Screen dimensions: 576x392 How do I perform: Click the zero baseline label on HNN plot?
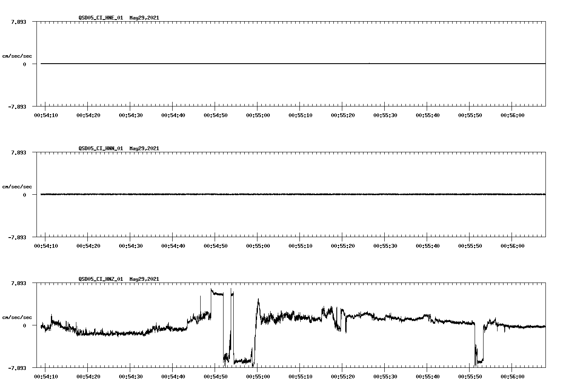pyautogui.click(x=25, y=195)
